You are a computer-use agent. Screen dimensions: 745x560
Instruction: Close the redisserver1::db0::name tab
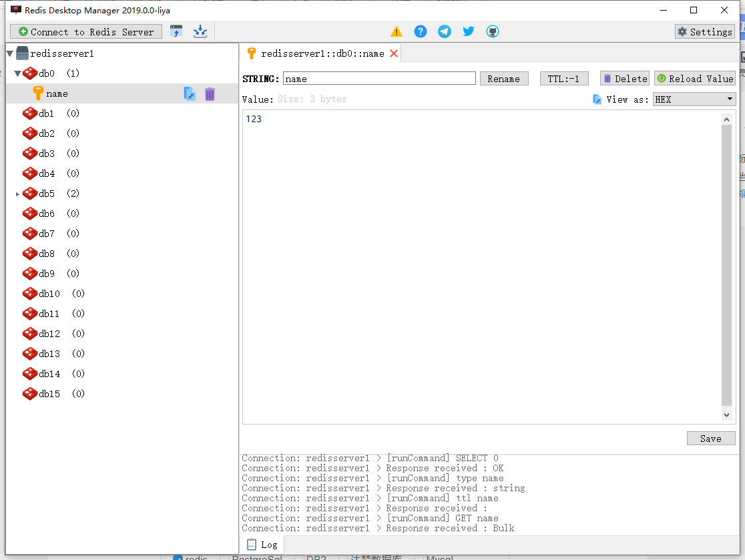[x=393, y=53]
